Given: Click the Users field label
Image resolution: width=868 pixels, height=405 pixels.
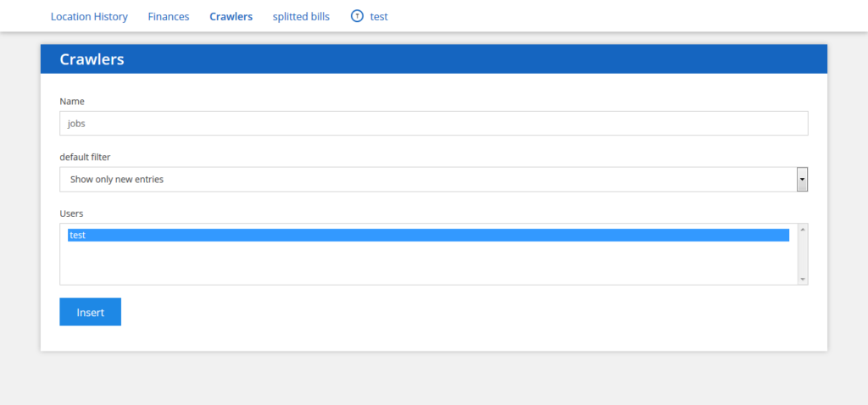Looking at the screenshot, I should pyautogui.click(x=71, y=213).
